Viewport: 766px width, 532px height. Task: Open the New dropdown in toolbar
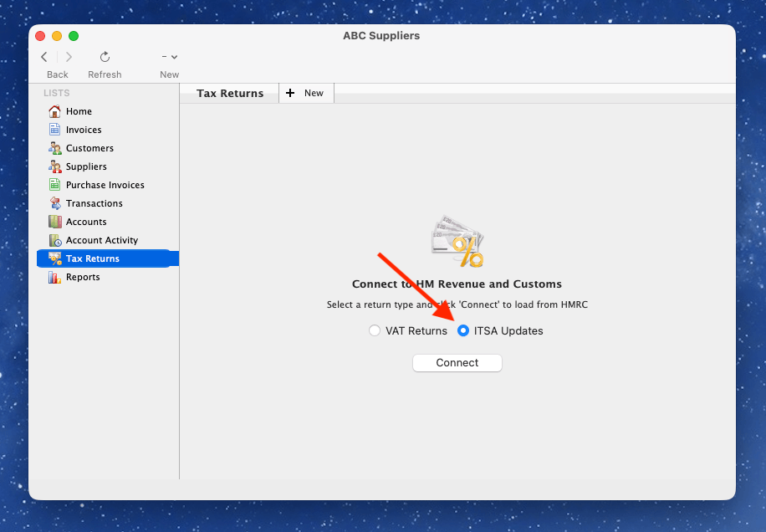pos(170,57)
